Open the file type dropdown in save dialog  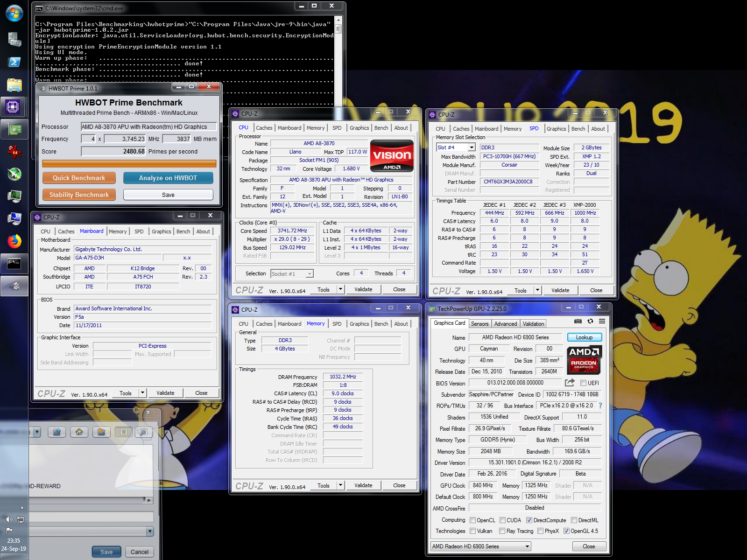[150, 532]
